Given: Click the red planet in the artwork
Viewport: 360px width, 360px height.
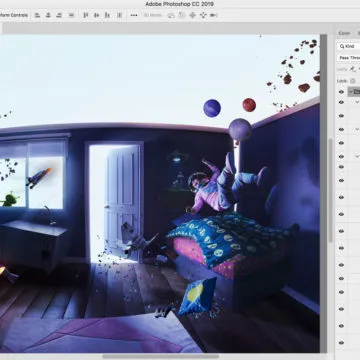Looking at the screenshot, I should [x=249, y=105].
